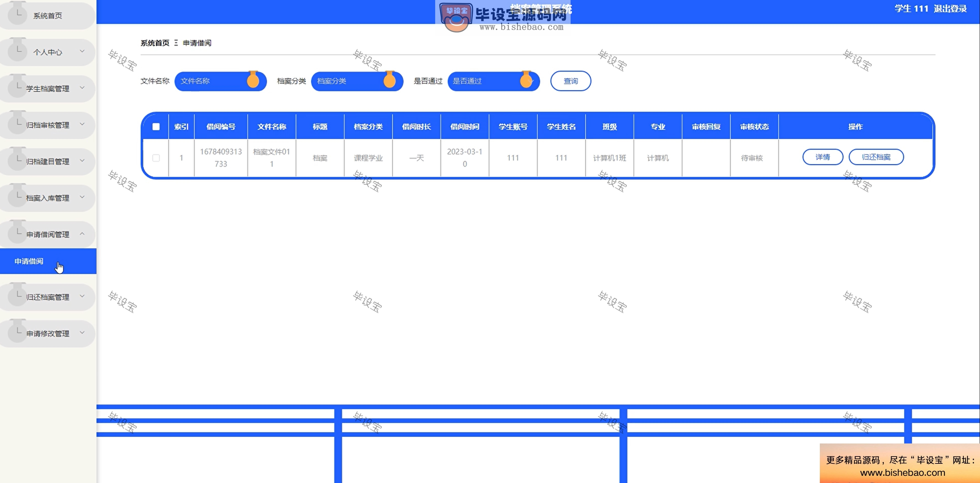
Task: Expand the 归档建目管理 chevron
Action: click(x=82, y=161)
